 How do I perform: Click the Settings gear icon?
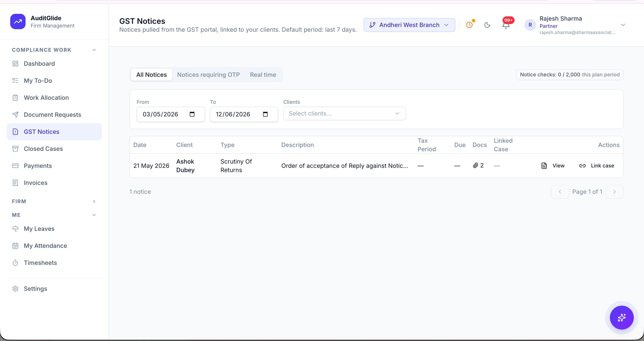[15, 289]
